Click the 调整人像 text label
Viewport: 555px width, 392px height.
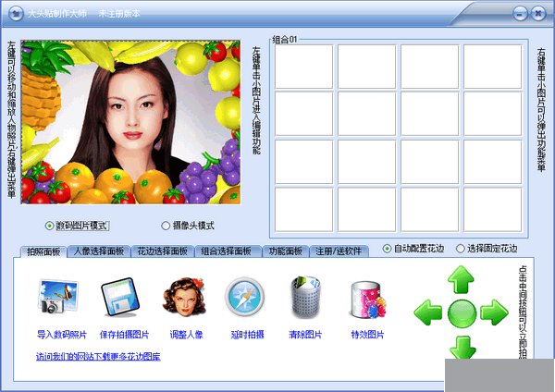click(186, 335)
